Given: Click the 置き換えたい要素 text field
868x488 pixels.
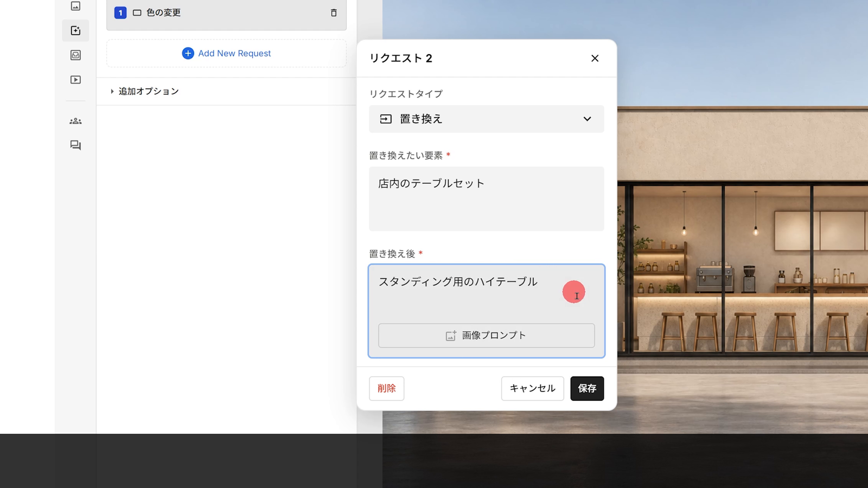Looking at the screenshot, I should [x=486, y=198].
